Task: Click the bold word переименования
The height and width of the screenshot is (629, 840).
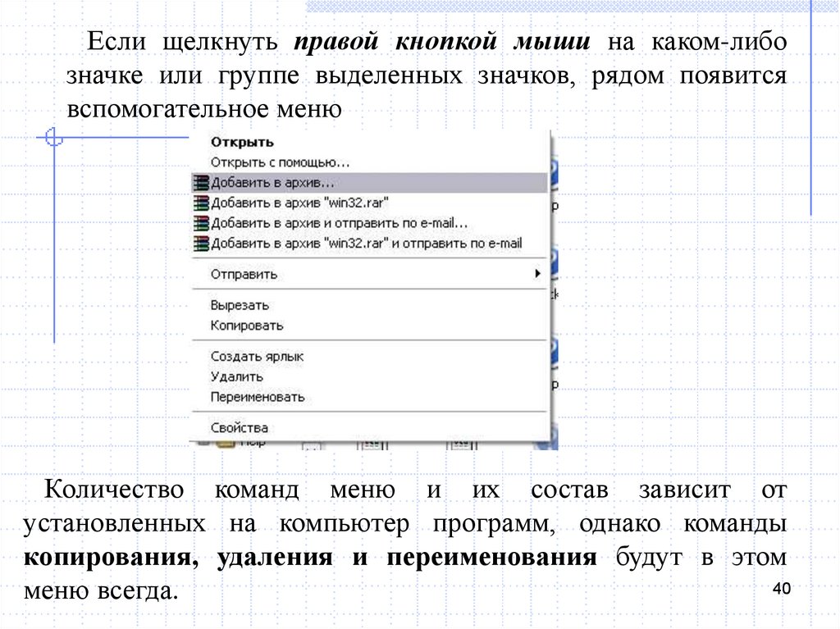Action: pyautogui.click(x=492, y=558)
